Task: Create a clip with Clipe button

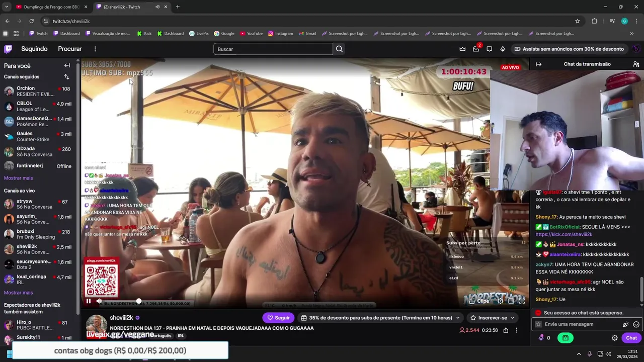Action: pos(479,301)
